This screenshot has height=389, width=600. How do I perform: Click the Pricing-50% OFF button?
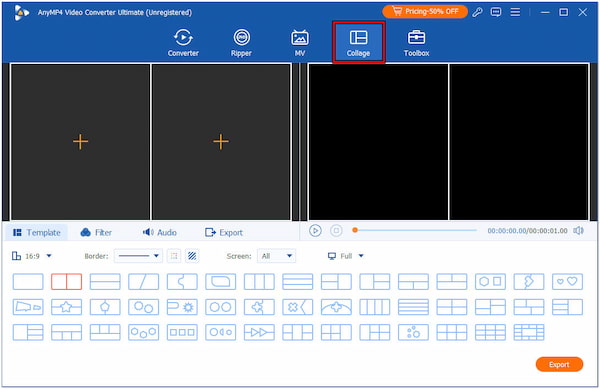coord(425,12)
